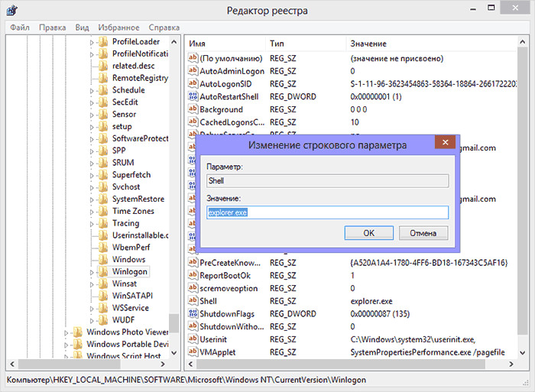
Task: Click values panel vertical scrollbar up arrow
Action: [x=522, y=42]
